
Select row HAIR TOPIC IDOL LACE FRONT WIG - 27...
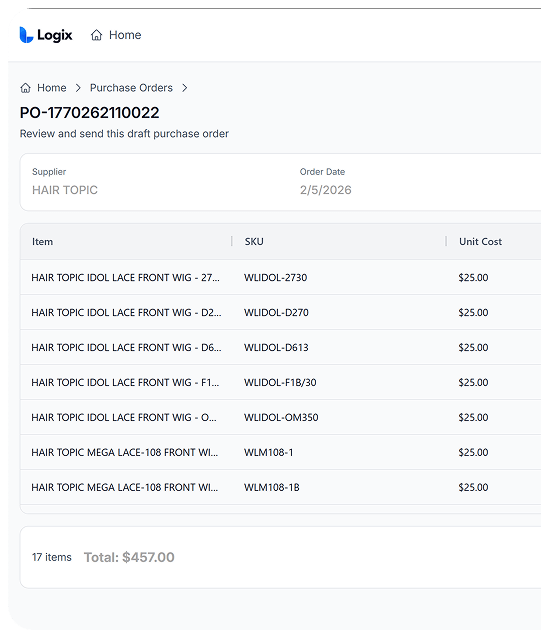pyautogui.click(x=281, y=277)
